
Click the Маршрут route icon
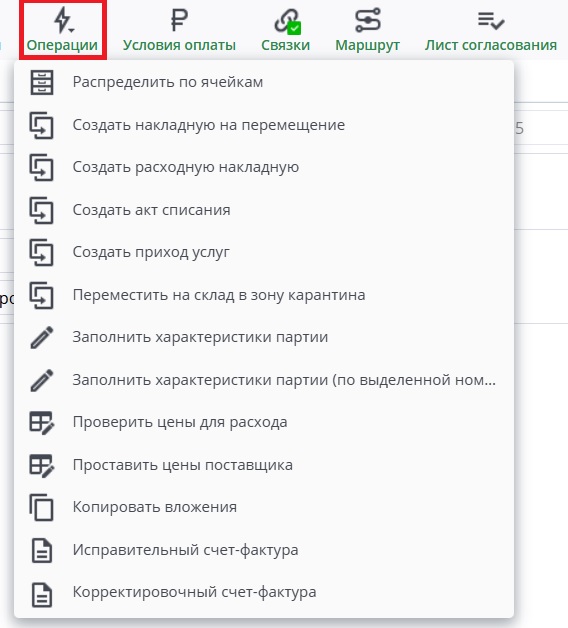368,20
